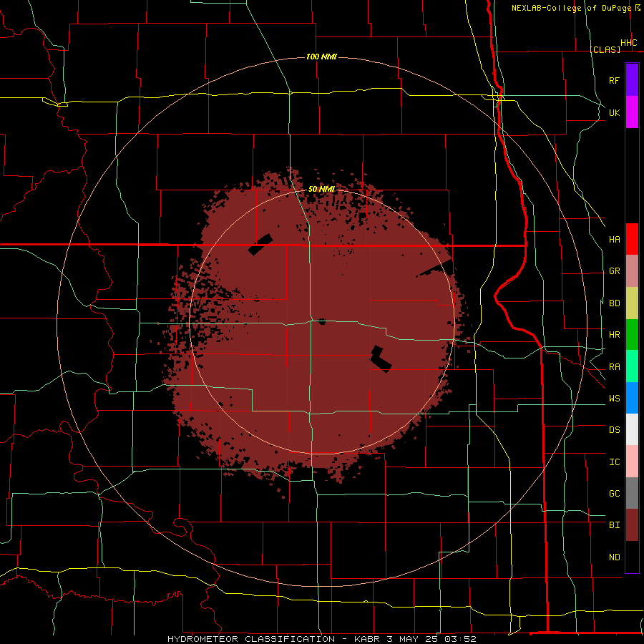Click the BI legend label
The image size is (644, 644).
(x=614, y=525)
